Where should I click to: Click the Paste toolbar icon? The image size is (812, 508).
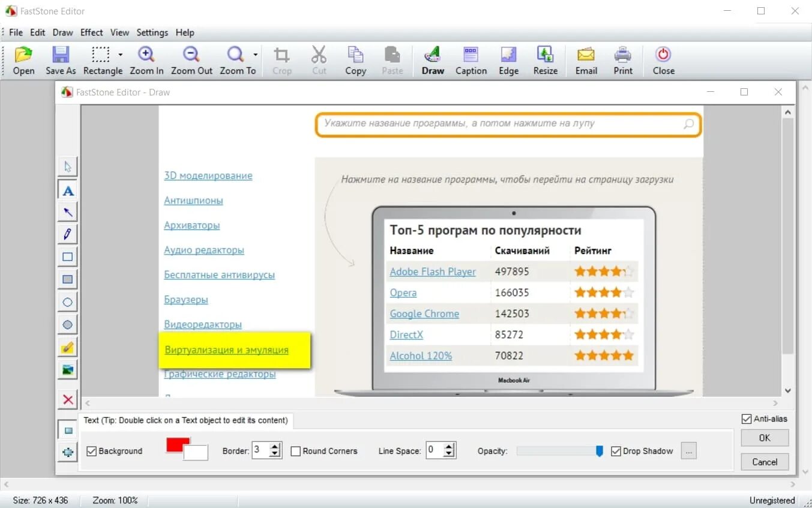click(392, 61)
